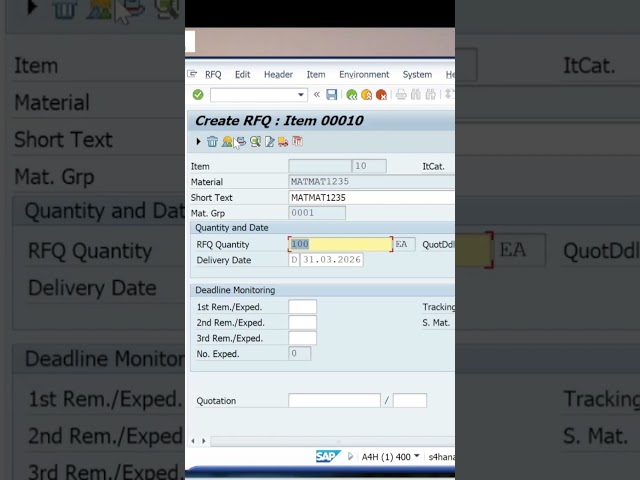Screen dimensions: 640x480
Task: Click the delivery truck icon
Action: (x=283, y=142)
